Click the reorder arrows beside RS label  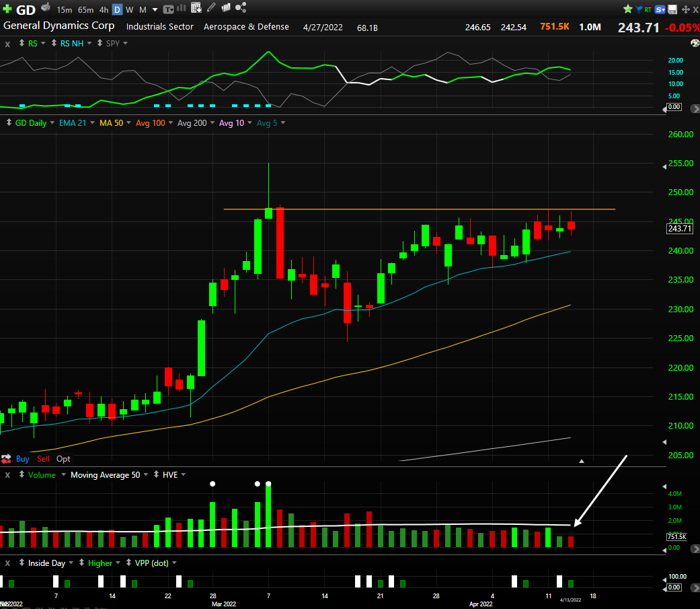point(22,43)
